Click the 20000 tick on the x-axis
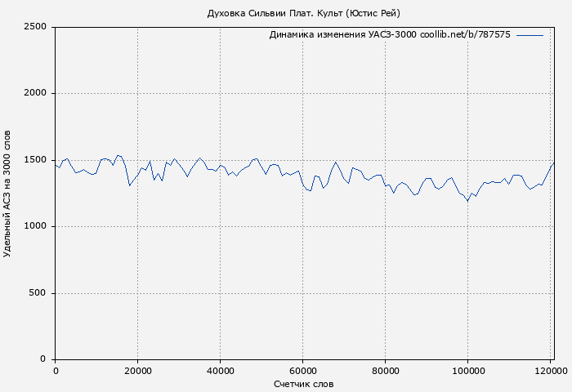The width and height of the screenshot is (572, 392). pos(138,371)
